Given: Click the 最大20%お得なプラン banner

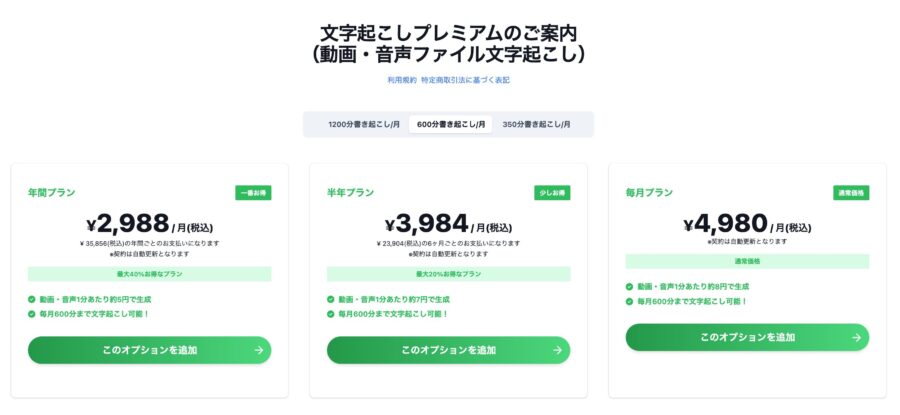Looking at the screenshot, I should (x=448, y=273).
